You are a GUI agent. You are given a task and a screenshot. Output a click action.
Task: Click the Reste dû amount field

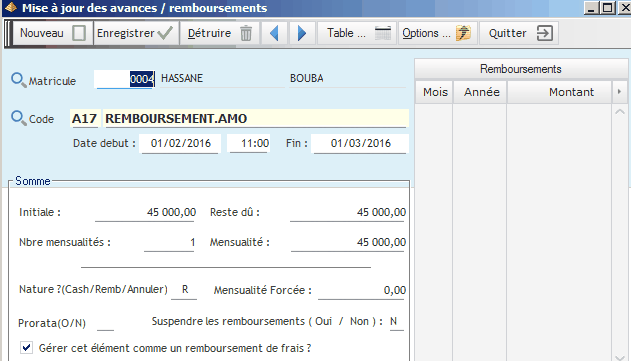click(x=348, y=212)
